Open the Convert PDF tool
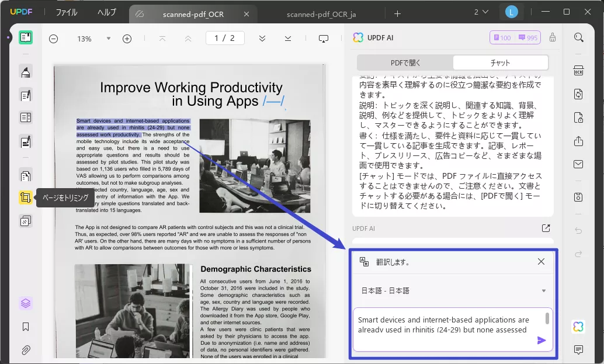The height and width of the screenshot is (364, 604). point(578,94)
